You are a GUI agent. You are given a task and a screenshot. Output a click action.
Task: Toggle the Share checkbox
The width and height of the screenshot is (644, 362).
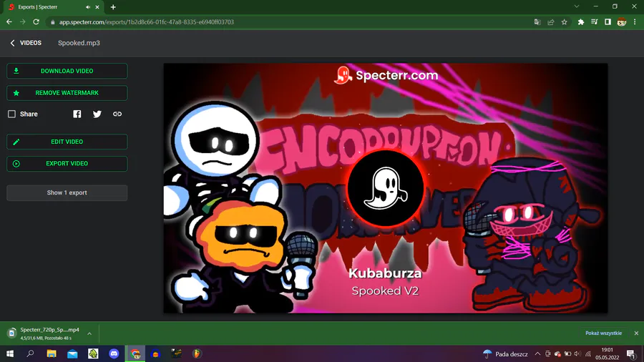point(11,114)
